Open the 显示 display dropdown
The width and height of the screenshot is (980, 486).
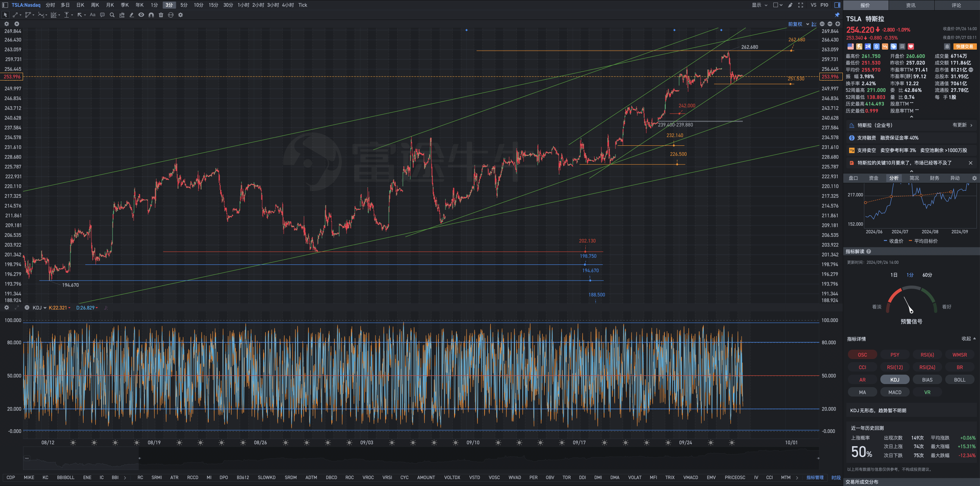pos(760,5)
